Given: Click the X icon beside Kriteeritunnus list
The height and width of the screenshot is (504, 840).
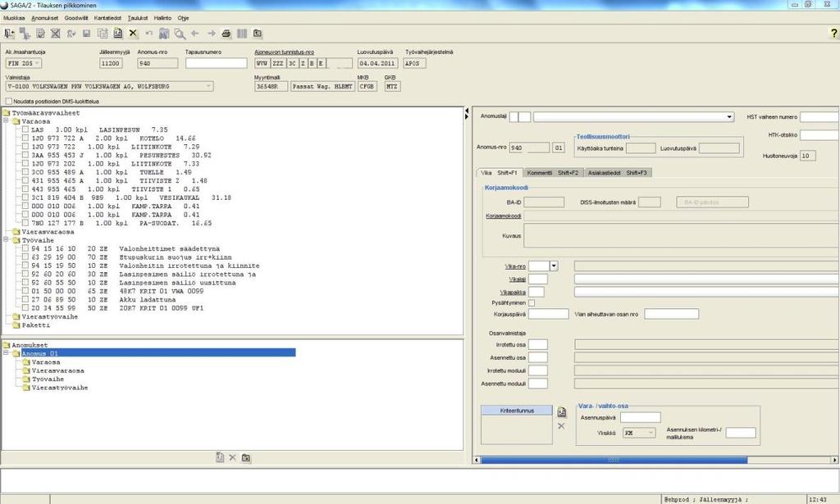Looking at the screenshot, I should point(561,426).
